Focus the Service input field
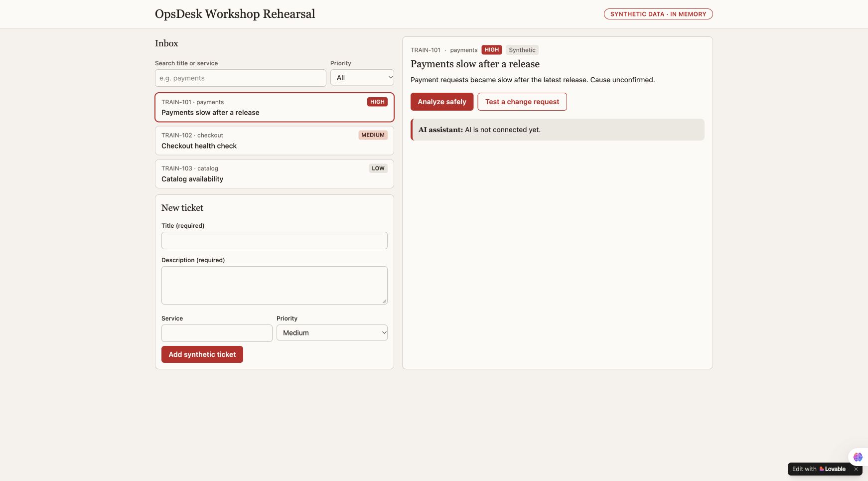Viewport: 868px width, 481px height. coord(217,333)
